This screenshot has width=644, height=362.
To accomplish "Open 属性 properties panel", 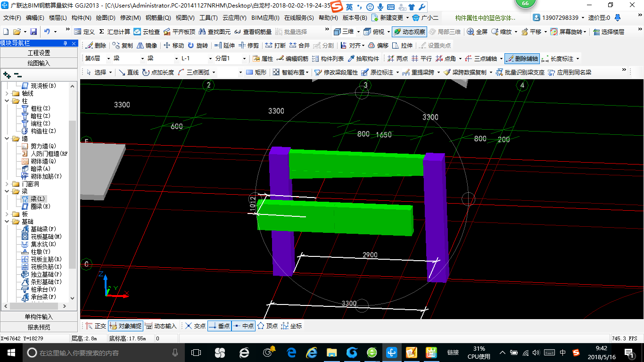I will [x=263, y=59].
